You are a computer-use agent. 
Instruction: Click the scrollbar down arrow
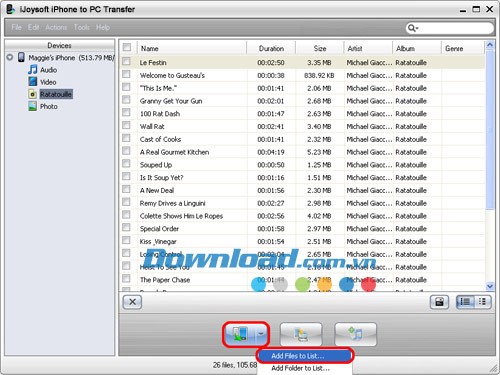(490, 286)
